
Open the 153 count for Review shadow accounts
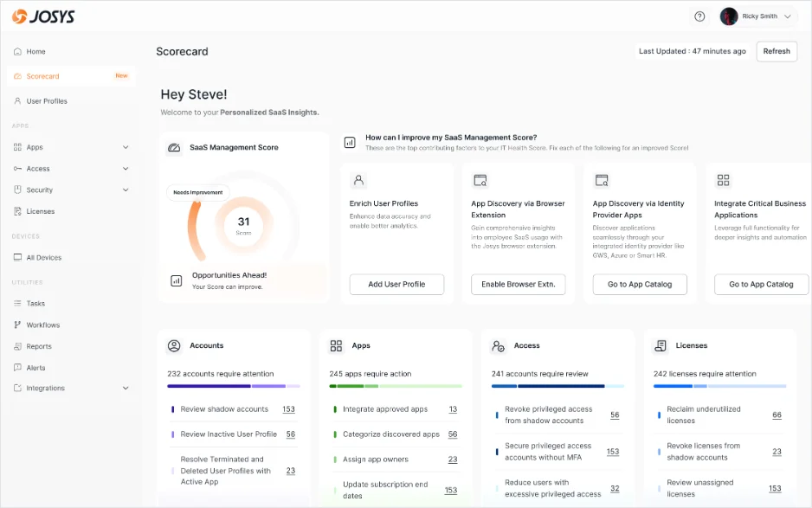click(x=288, y=409)
